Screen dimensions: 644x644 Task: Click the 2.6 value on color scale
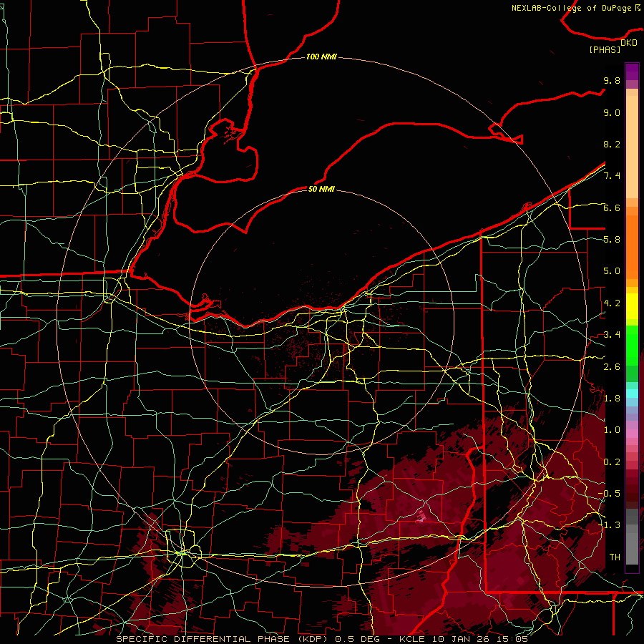pos(612,367)
